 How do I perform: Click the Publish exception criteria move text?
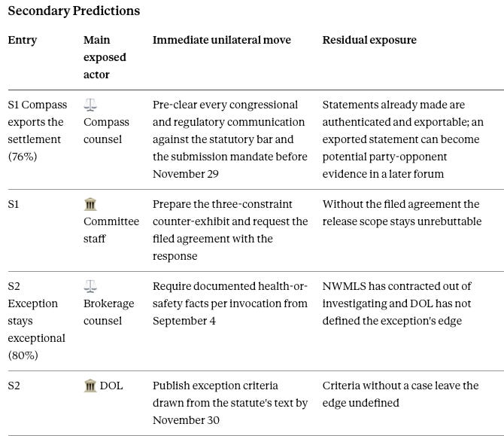tap(230, 403)
